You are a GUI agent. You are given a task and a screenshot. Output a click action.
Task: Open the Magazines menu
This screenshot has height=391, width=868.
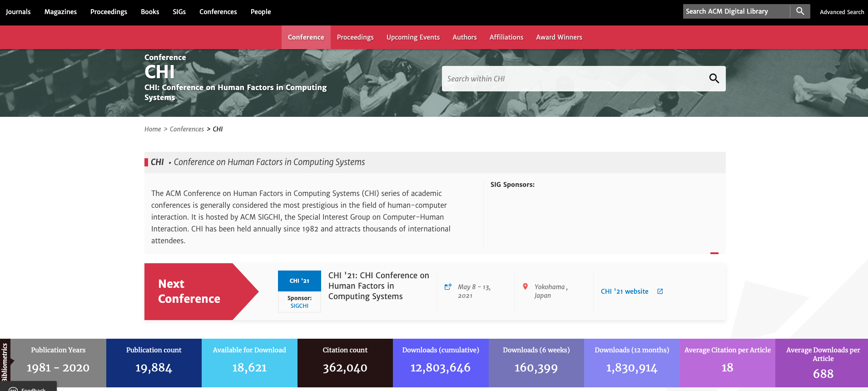[x=60, y=12]
